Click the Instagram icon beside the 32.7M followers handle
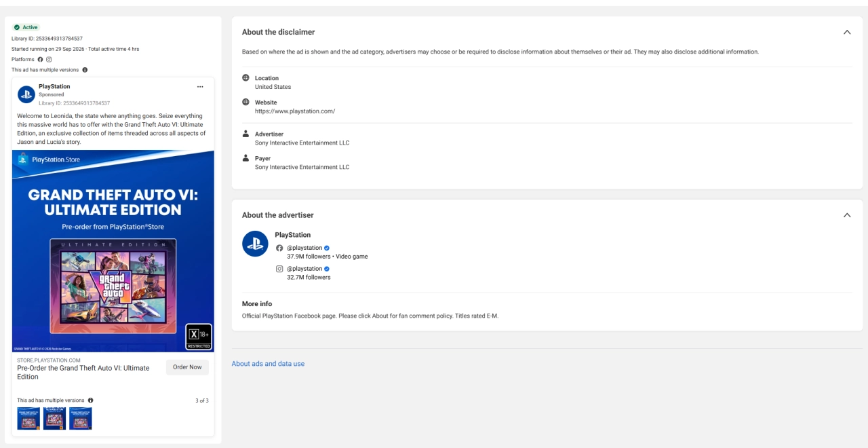The image size is (868, 448). pyautogui.click(x=279, y=269)
